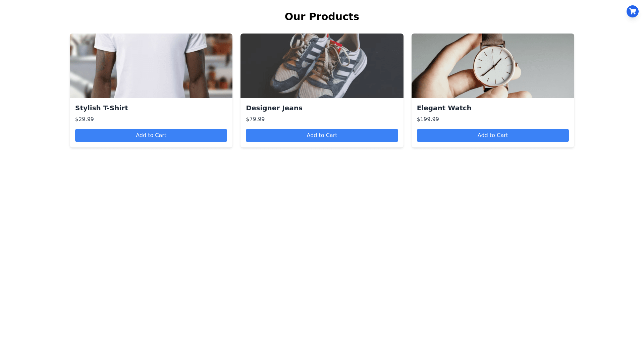Select the Elegant Watch title
The image size is (644, 362).
coord(444,108)
